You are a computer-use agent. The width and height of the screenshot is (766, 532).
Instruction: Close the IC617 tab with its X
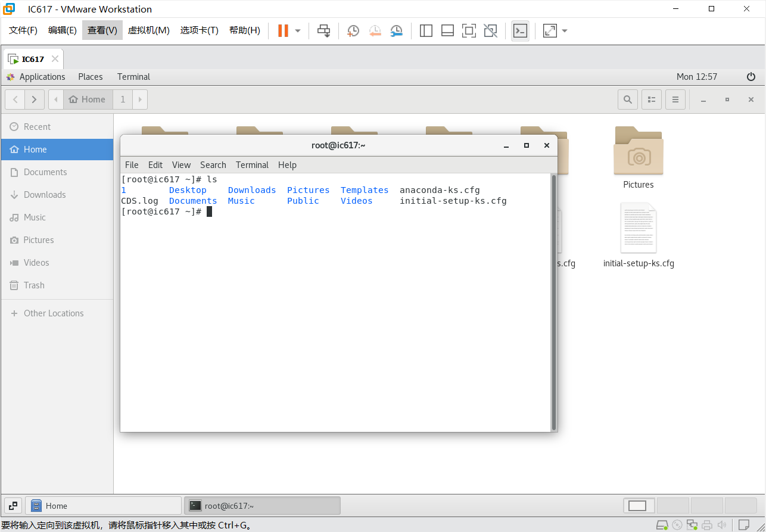[x=55, y=59]
